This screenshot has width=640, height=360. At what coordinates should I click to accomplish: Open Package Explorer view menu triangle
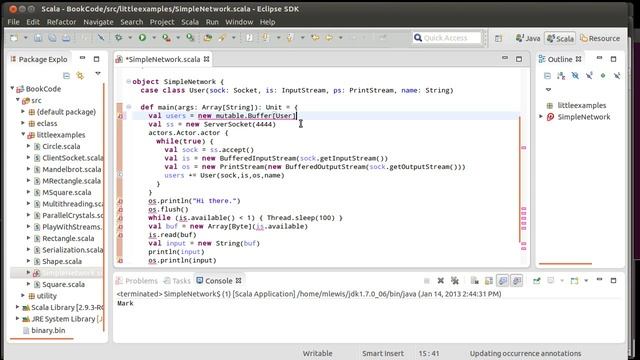point(98,74)
